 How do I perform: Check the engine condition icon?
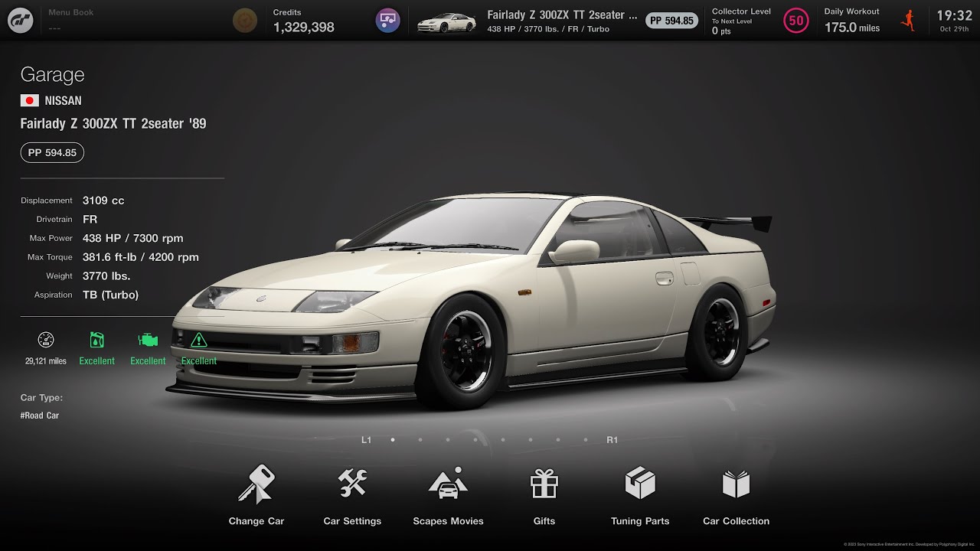point(148,340)
